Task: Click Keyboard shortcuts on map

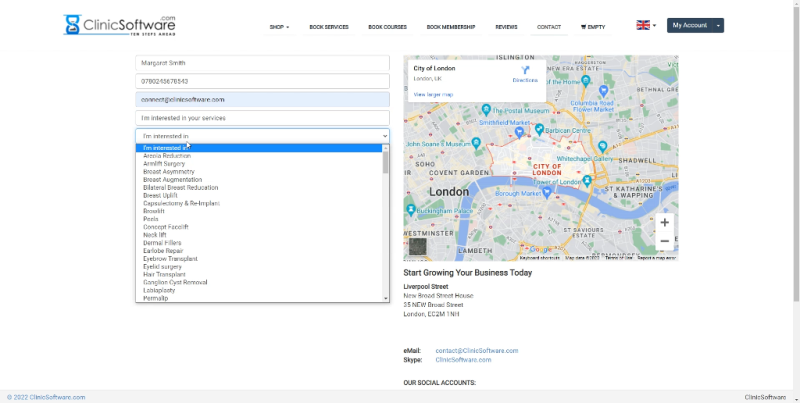Action: tap(539, 258)
